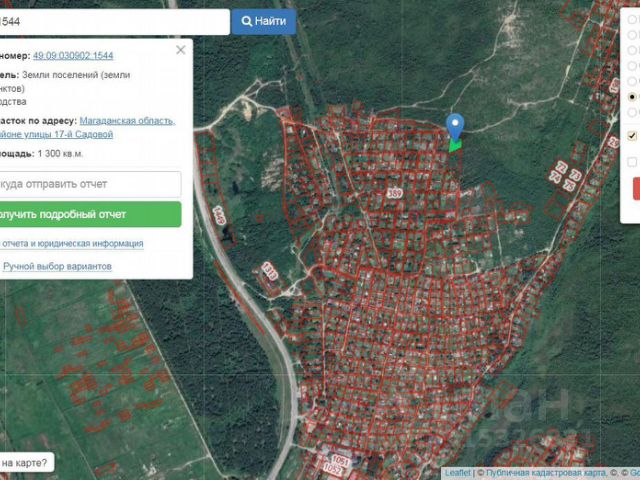
Task: Click the area value '1 300 кв.м.'
Action: (60, 154)
